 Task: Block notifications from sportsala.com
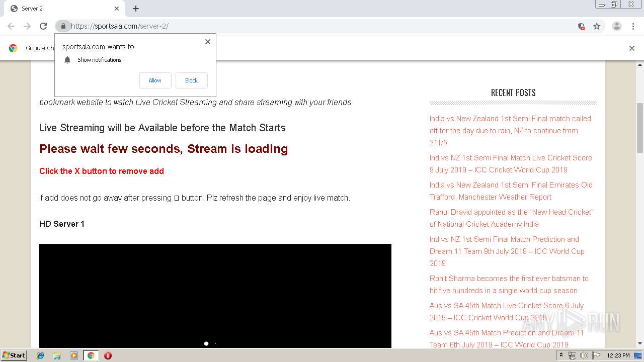(192, 80)
